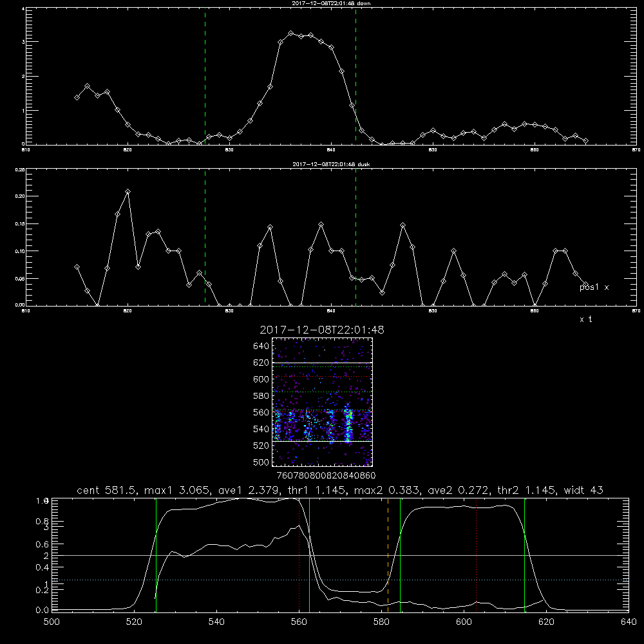Click the green vertical line near 525 in bottom plot
Image resolution: width=644 pixels, height=644 pixels.
click(x=156, y=554)
